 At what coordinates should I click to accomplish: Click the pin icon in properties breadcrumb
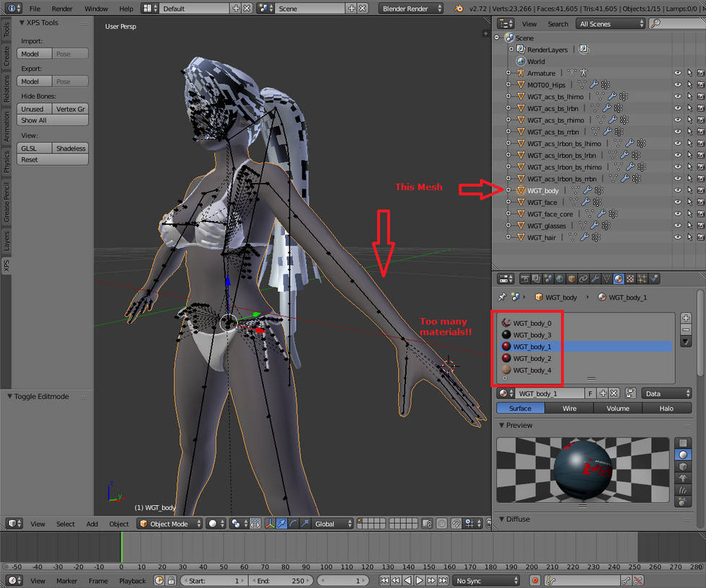(x=502, y=297)
